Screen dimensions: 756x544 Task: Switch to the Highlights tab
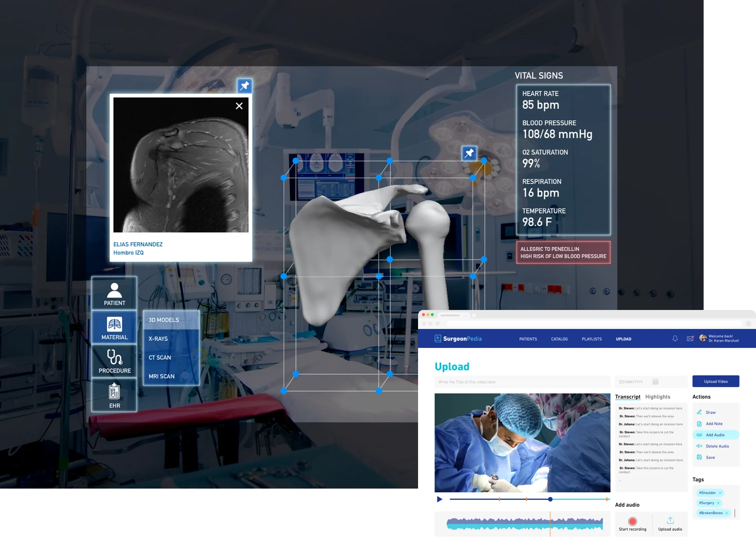[658, 397]
